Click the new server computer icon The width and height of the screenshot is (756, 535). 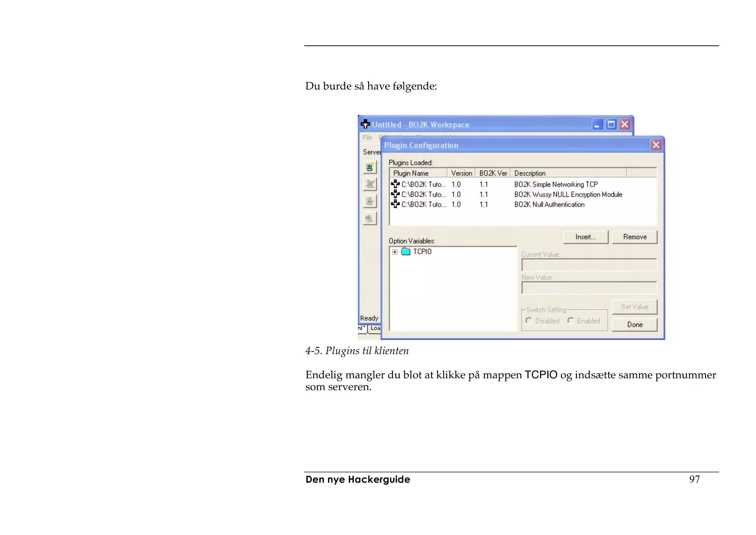click(x=370, y=167)
